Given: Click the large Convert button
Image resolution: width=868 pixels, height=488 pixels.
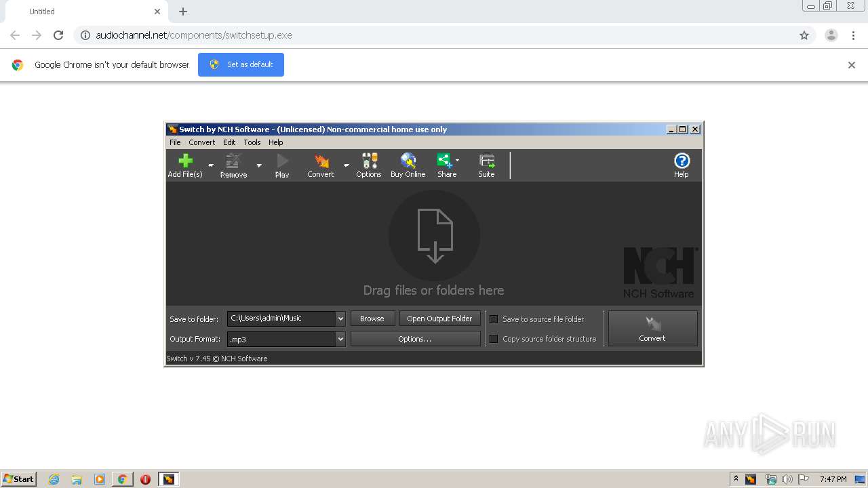Looking at the screenshot, I should pyautogui.click(x=652, y=329).
